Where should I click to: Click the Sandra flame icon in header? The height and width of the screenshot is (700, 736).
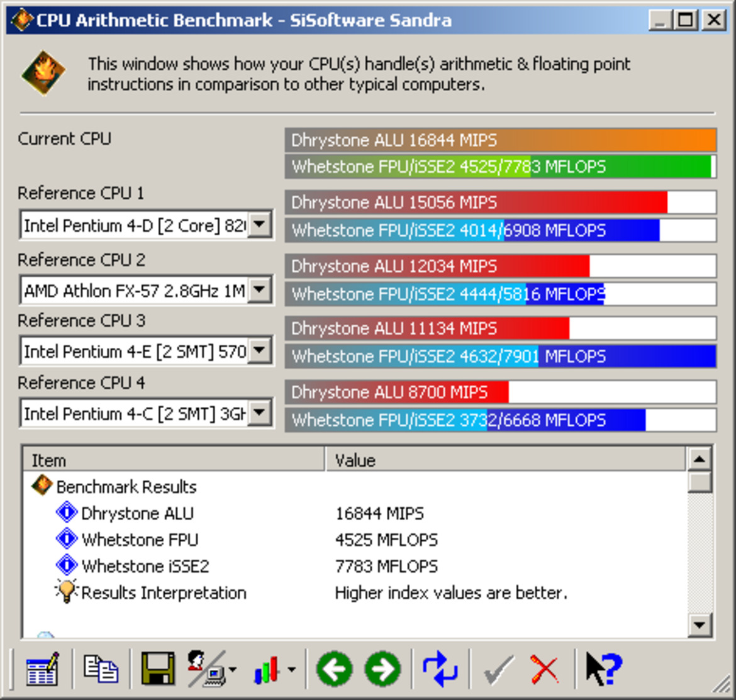coord(43,73)
